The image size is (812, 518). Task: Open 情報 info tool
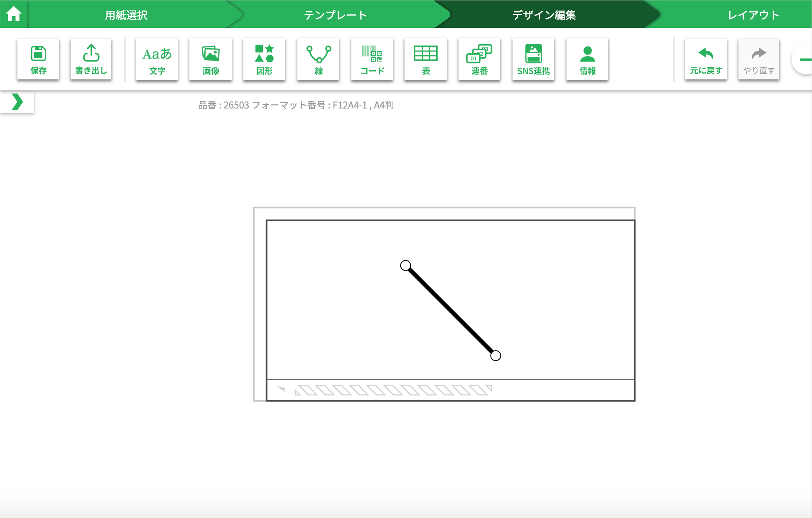[x=587, y=59]
